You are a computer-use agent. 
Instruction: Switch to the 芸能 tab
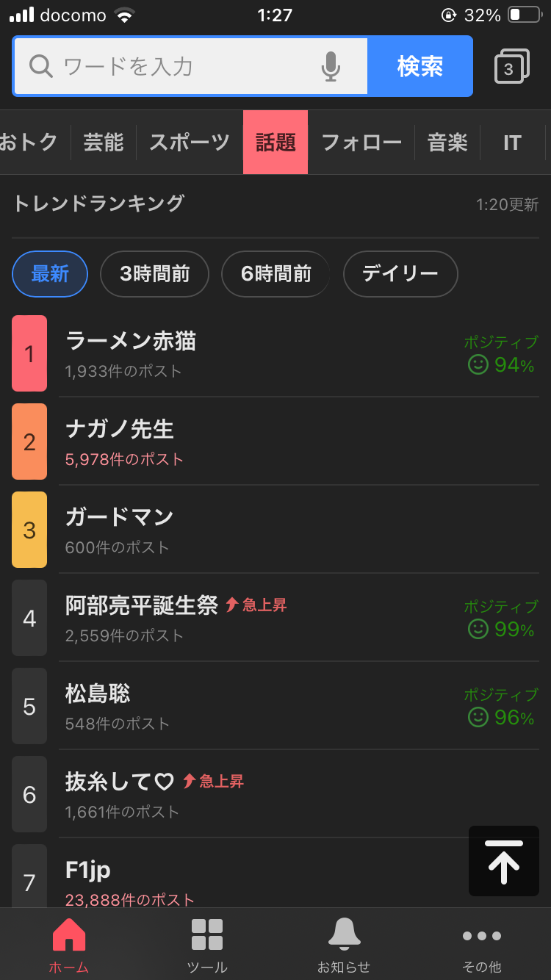pos(104,143)
